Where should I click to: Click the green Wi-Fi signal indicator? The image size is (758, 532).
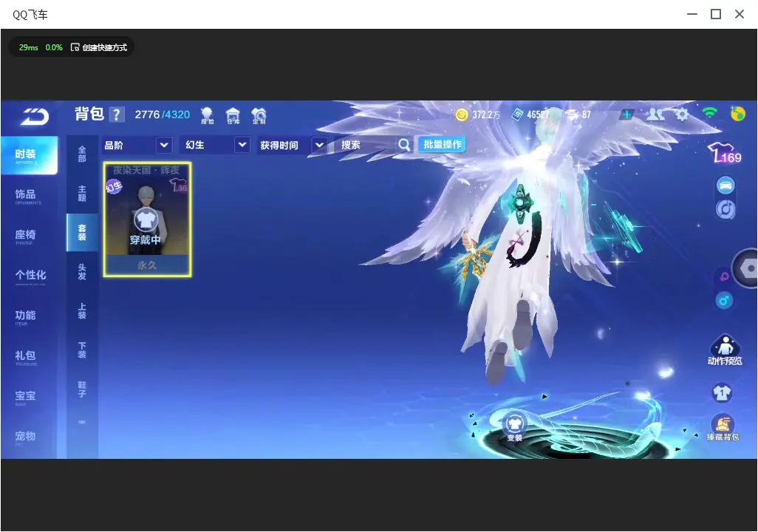(709, 113)
